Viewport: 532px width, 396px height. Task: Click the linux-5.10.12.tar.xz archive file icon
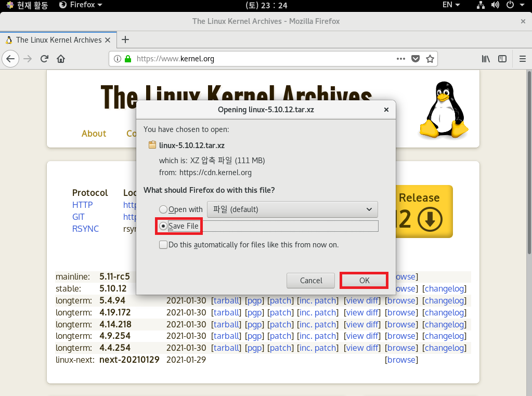(152, 145)
